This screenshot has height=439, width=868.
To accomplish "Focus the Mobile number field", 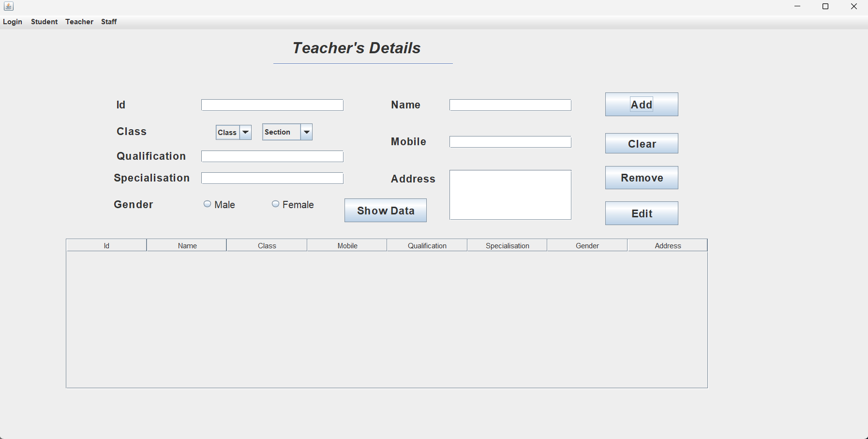I will 510,142.
